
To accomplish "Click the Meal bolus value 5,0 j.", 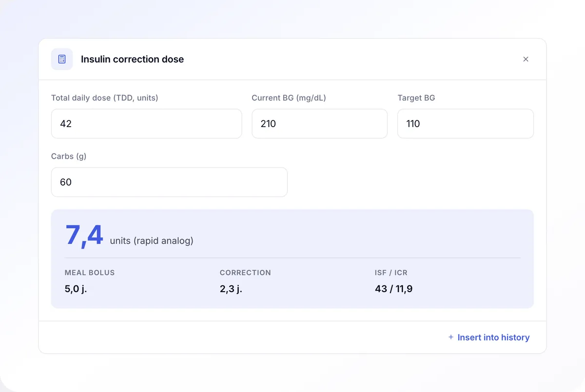I will [x=76, y=289].
